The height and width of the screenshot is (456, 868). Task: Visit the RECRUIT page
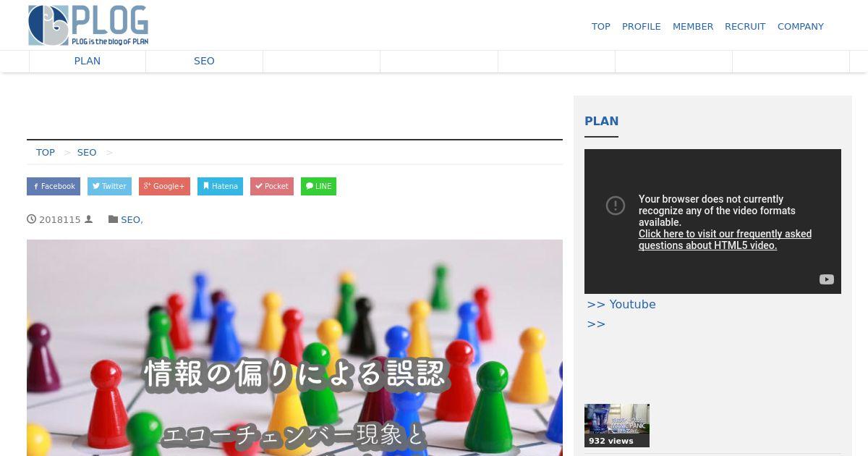745,26
